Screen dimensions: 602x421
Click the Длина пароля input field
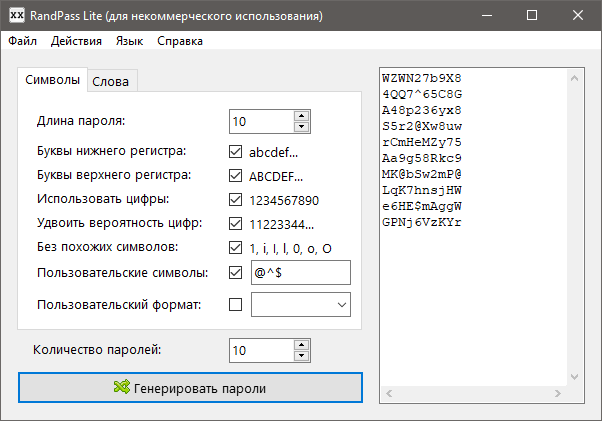(x=262, y=122)
